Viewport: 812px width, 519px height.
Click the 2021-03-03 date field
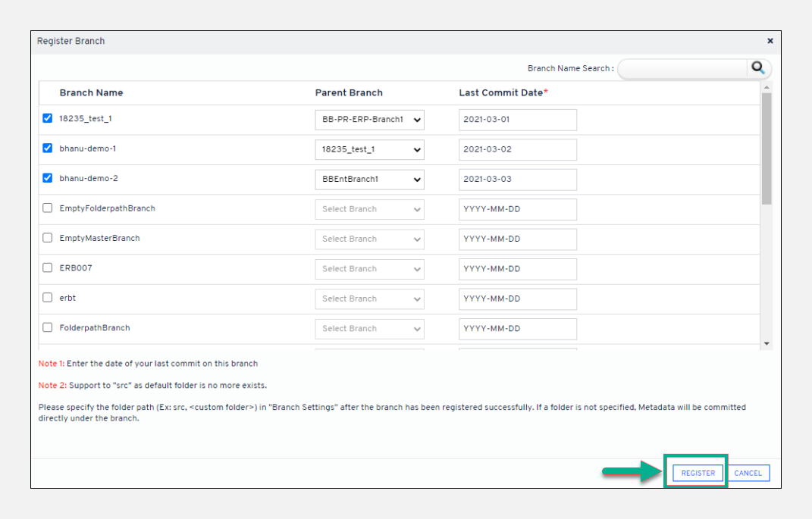point(517,180)
